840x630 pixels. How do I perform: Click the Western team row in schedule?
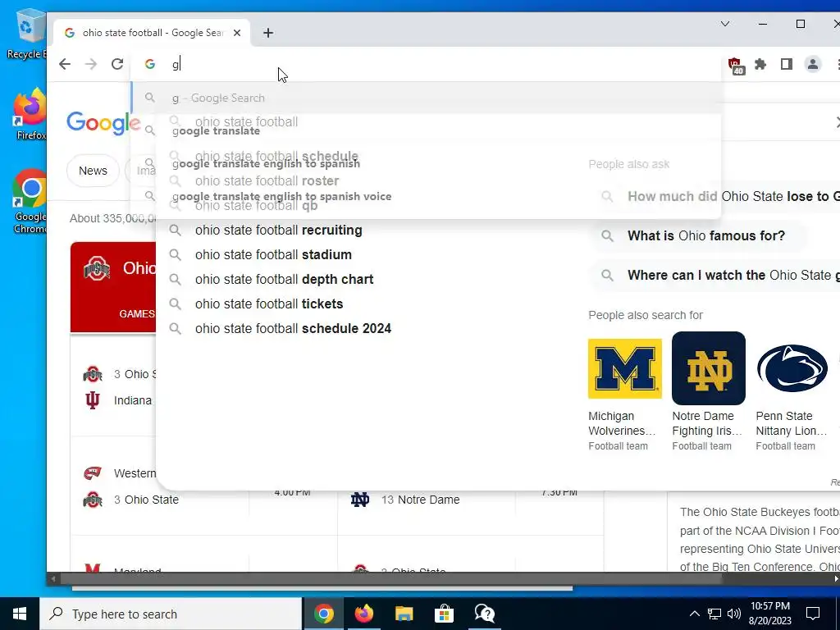pos(120,473)
